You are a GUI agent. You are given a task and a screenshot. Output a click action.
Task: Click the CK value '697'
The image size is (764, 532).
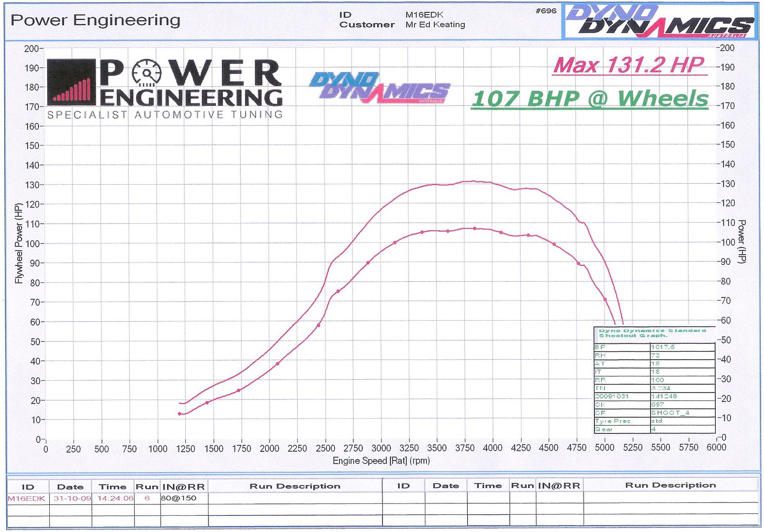coord(658,404)
